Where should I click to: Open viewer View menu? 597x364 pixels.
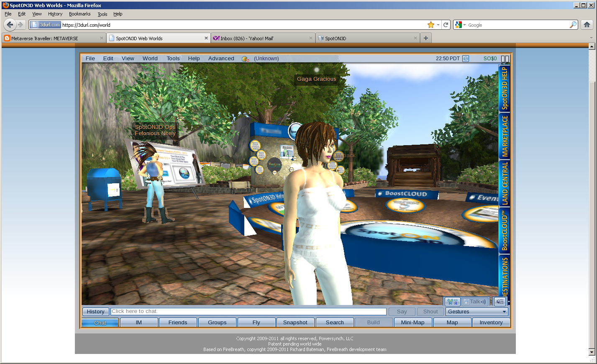coord(128,59)
